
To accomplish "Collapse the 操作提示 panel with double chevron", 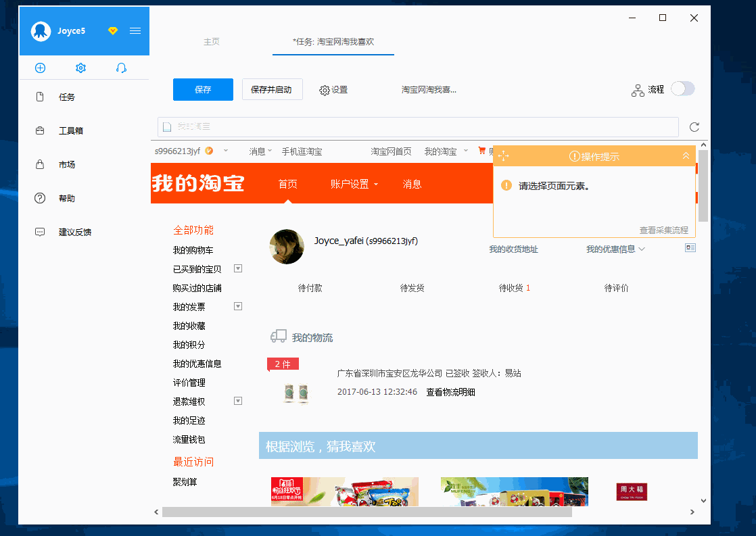I will click(686, 155).
